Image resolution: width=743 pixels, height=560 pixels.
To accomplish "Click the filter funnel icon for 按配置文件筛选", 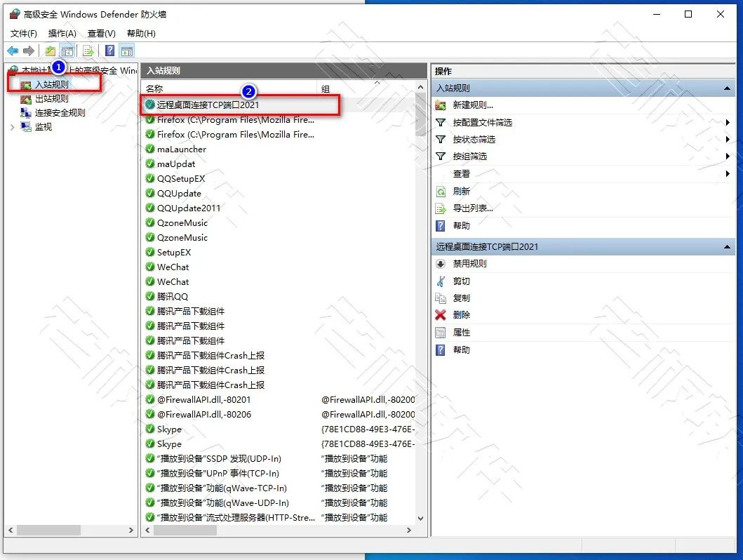I will (x=441, y=123).
